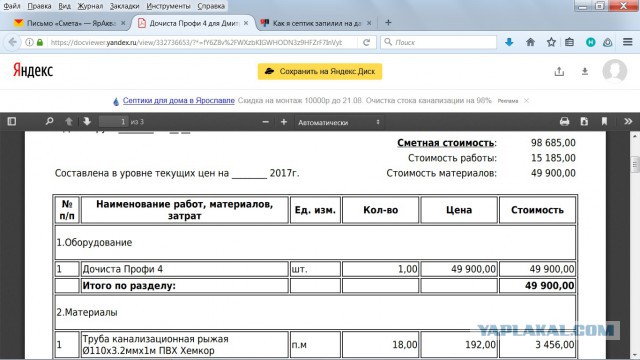640x360 pixels.
Task: Click the Дочиста Профи 4 table cell
Action: coord(184,269)
